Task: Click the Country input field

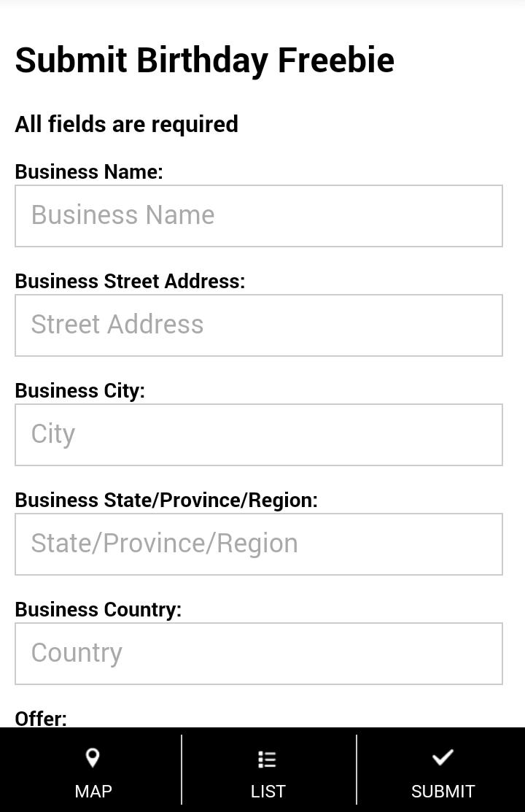Action: [259, 654]
